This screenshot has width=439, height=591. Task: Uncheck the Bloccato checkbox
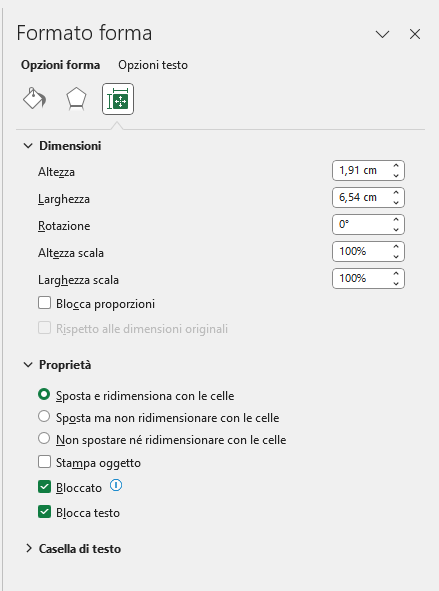point(44,487)
